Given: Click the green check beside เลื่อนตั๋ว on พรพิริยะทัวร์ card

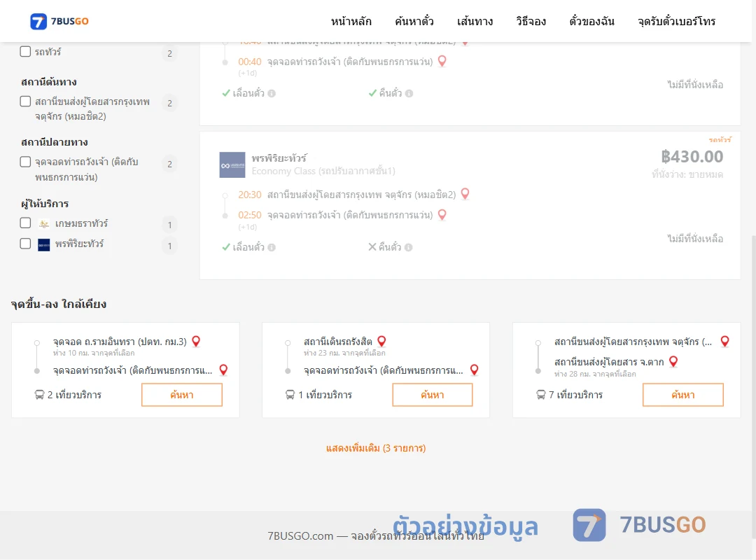Looking at the screenshot, I should tap(225, 247).
